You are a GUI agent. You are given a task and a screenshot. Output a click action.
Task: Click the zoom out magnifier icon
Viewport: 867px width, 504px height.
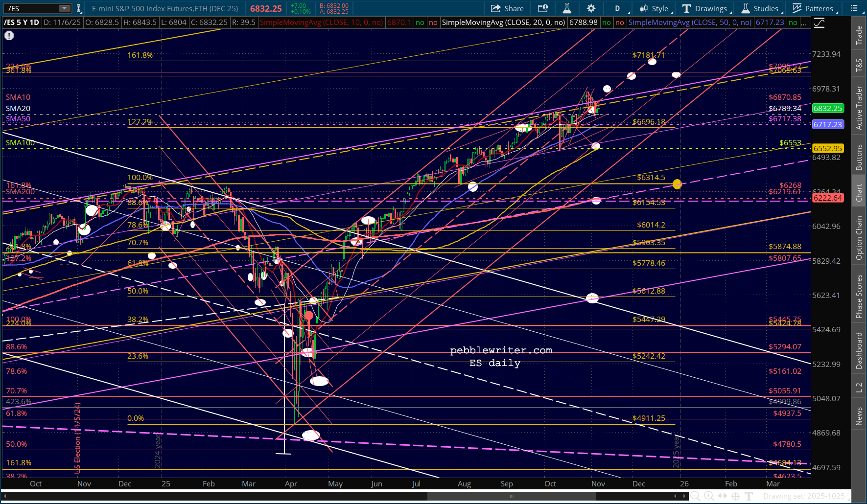click(696, 496)
